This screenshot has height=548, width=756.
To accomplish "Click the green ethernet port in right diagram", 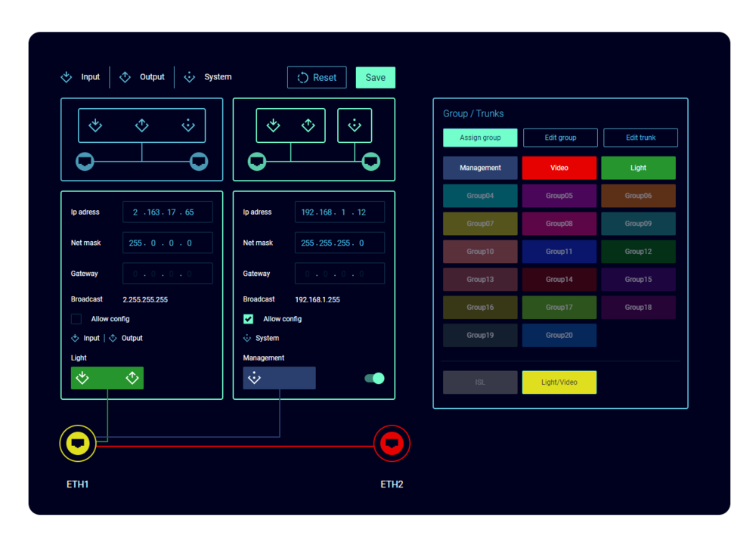I will pyautogui.click(x=258, y=161).
